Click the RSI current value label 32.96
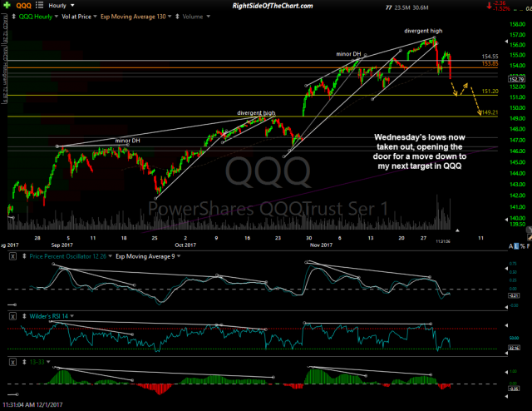Image resolution: width=532 pixels, height=411 pixels. pyautogui.click(x=514, y=348)
